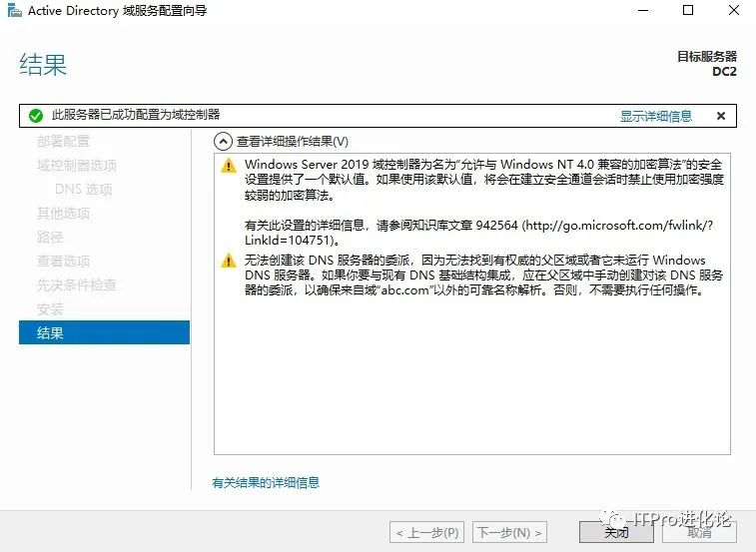Select 部署配置 step in sidebar

coord(63,142)
